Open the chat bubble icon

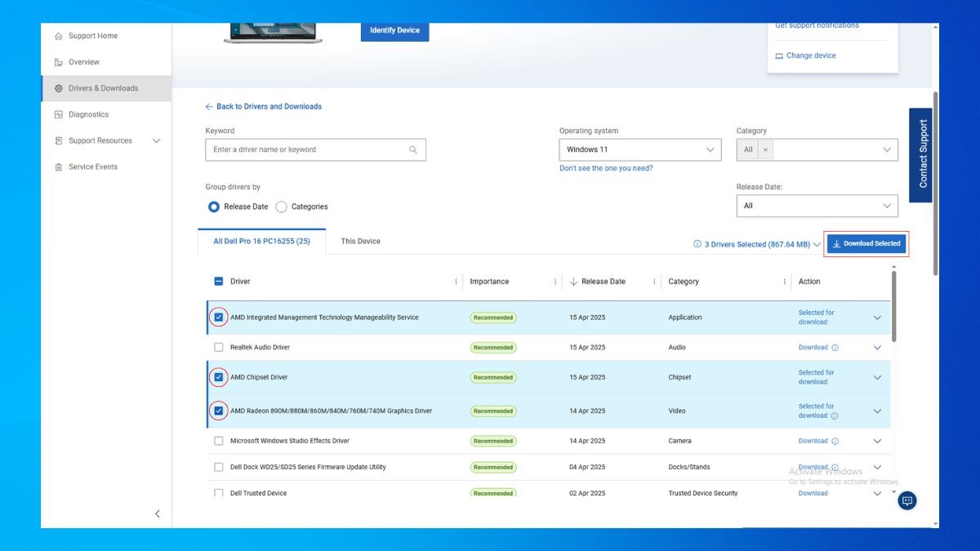906,500
